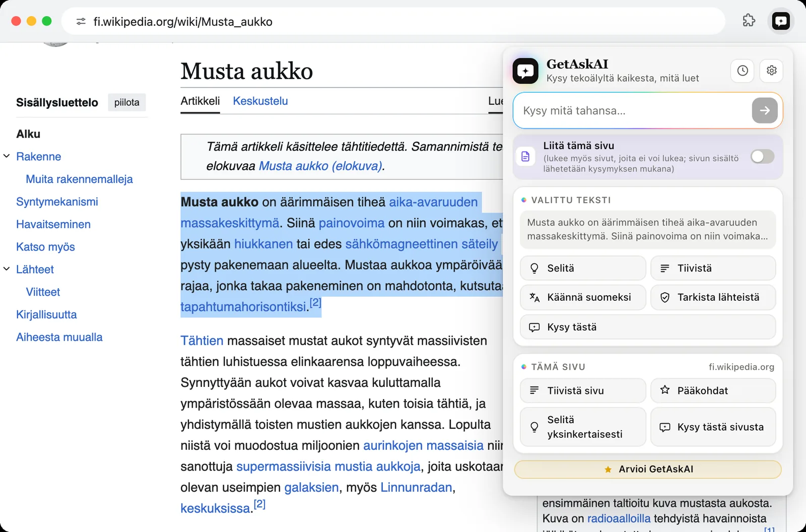806x532 pixels.
Task: Click the site settings icon in address bar
Action: click(81, 22)
